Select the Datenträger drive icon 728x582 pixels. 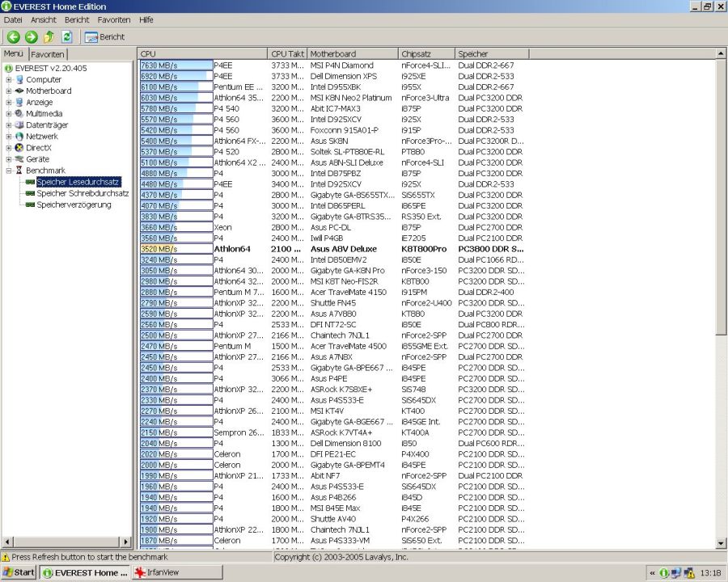(19, 124)
